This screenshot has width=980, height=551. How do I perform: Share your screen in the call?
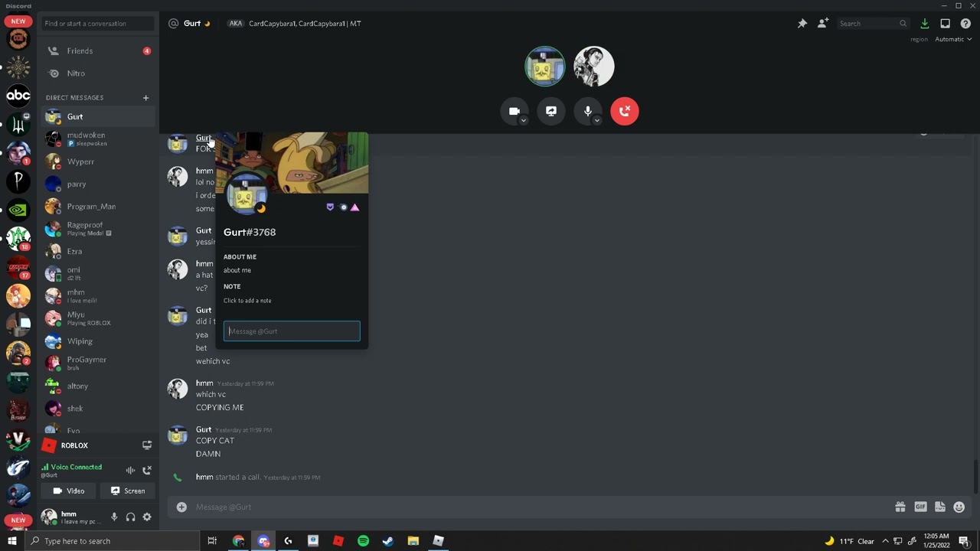pyautogui.click(x=551, y=111)
